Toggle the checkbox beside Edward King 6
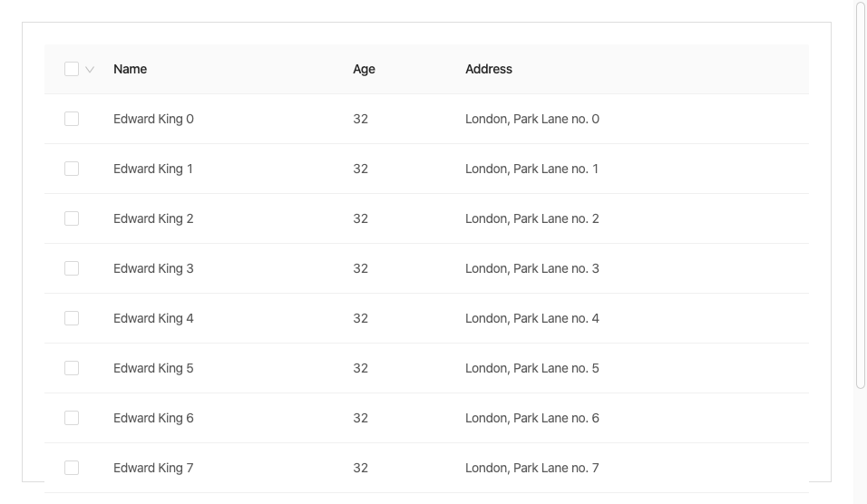 pyautogui.click(x=72, y=418)
